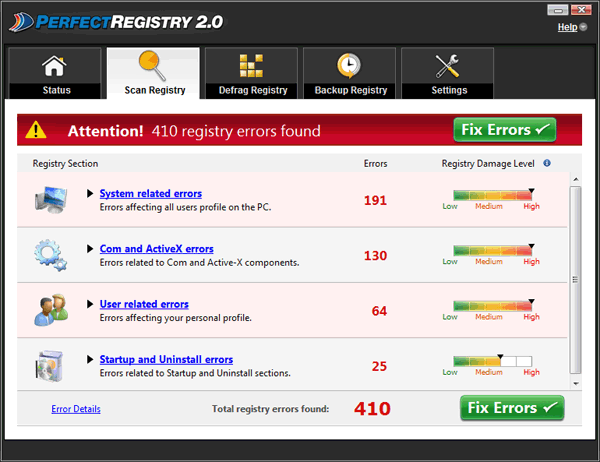Click the software box icon for Startup errors
This screenshot has width=600, height=462.
[x=49, y=366]
